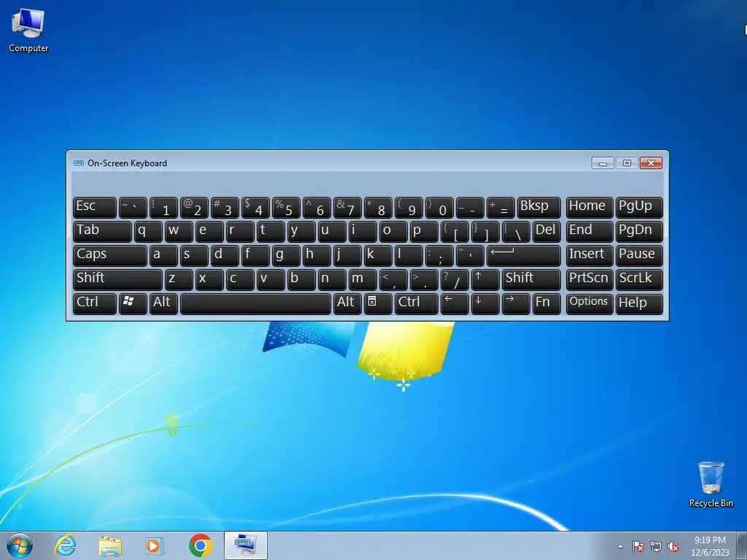Click the Insert key
747x560 pixels.
pyautogui.click(x=589, y=255)
